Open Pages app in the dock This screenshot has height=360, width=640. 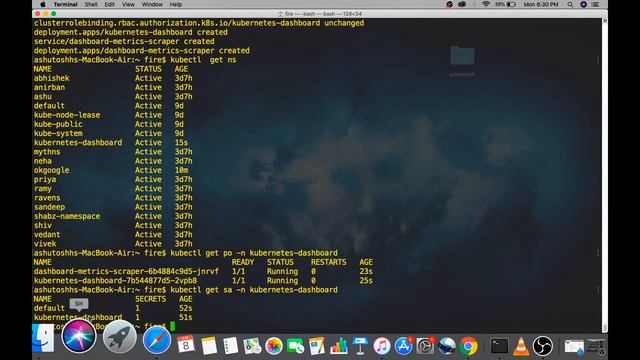[317, 346]
